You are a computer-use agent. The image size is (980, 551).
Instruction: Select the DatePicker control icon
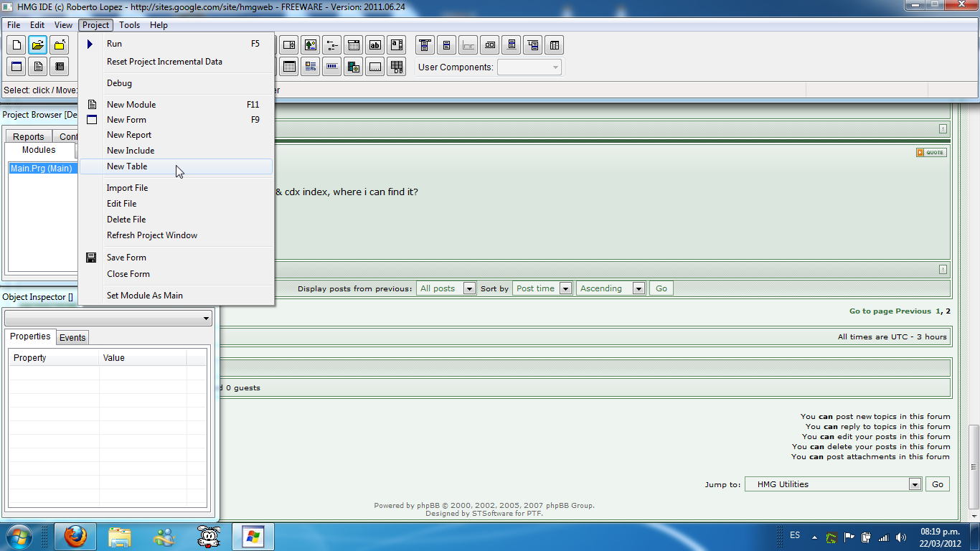pos(354,44)
